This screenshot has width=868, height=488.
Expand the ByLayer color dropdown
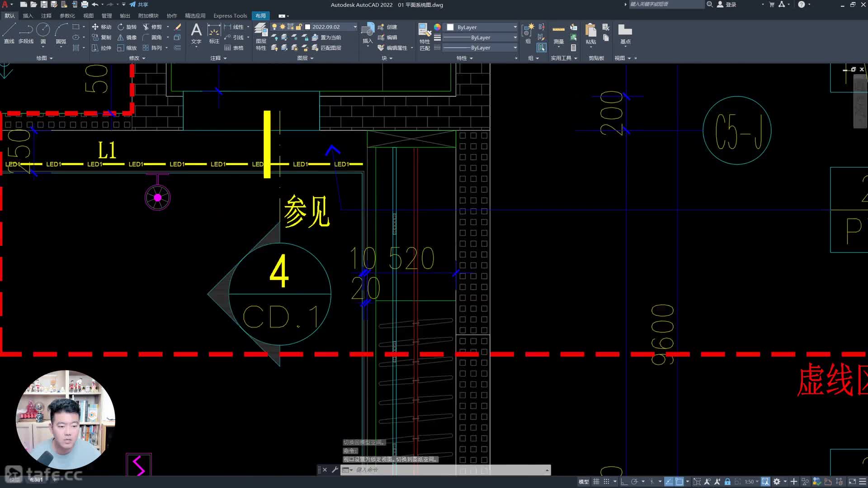pos(515,27)
